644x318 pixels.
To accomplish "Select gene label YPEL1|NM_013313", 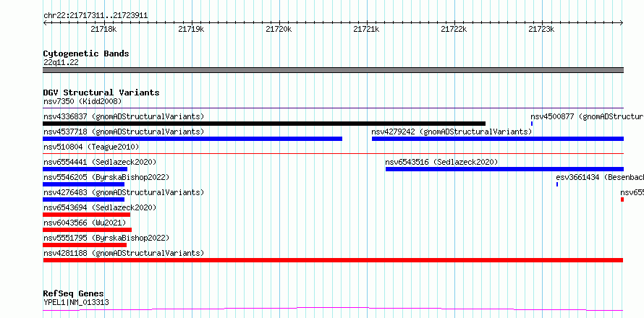I will click(x=76, y=303).
